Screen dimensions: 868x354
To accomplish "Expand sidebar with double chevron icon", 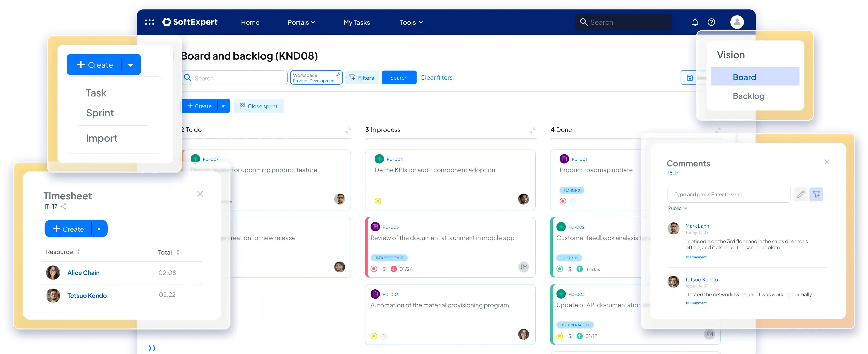I will [x=152, y=348].
